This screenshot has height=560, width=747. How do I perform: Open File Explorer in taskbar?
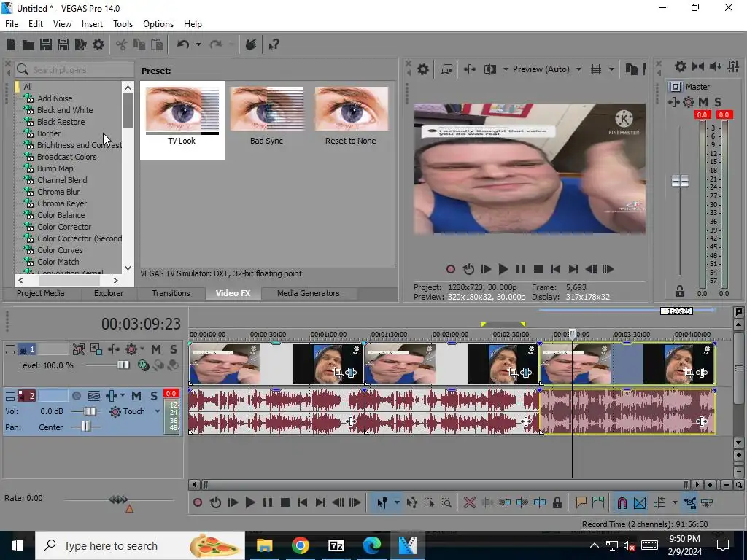point(264,545)
